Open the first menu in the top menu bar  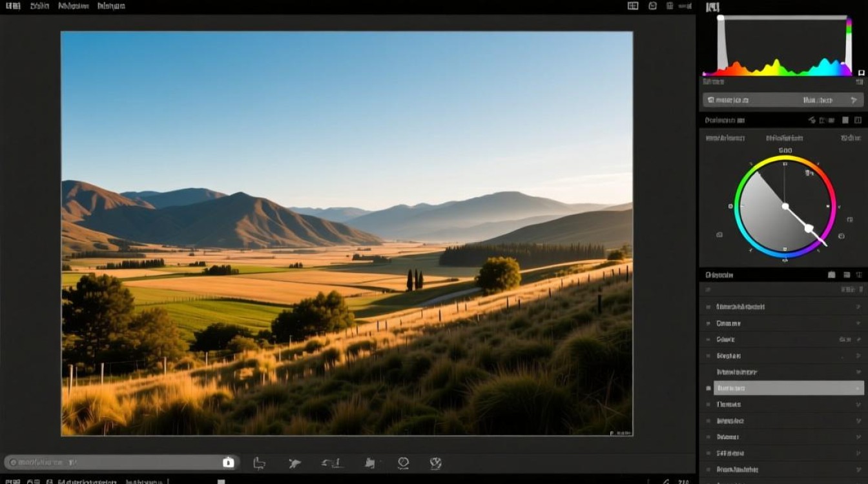[x=13, y=6]
